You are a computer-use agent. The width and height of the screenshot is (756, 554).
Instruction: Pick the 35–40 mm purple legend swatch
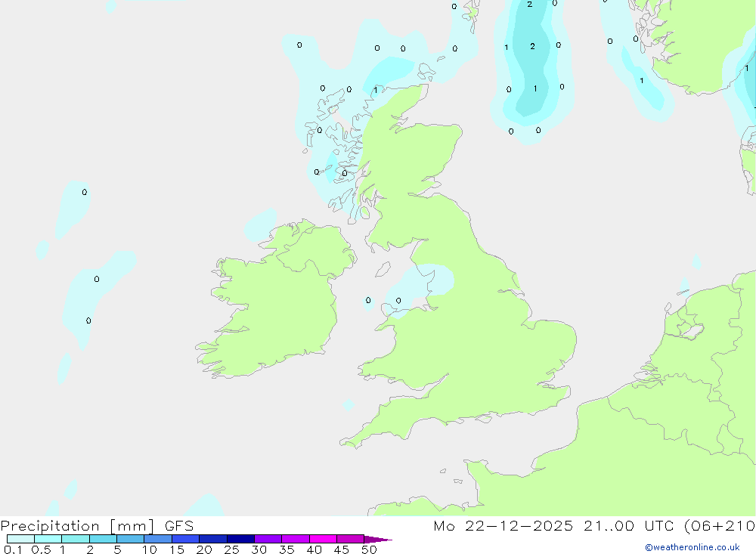point(296,539)
